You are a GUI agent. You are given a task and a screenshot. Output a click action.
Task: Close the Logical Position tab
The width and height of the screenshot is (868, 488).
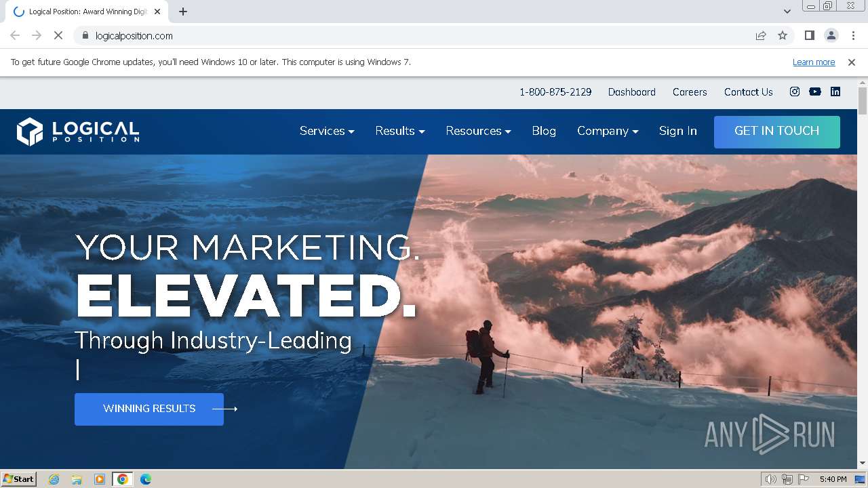click(x=157, y=12)
